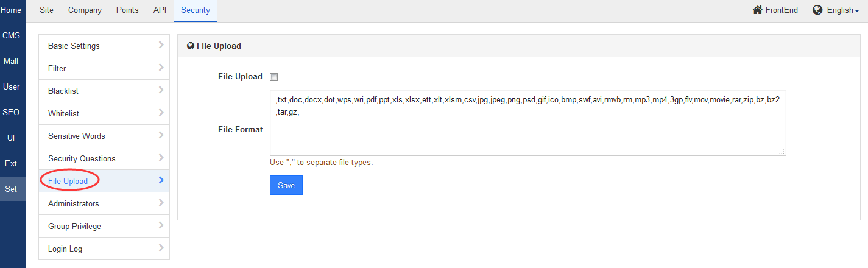Click chevron on Login Log row
This screenshot has height=268, width=868.
tap(161, 248)
